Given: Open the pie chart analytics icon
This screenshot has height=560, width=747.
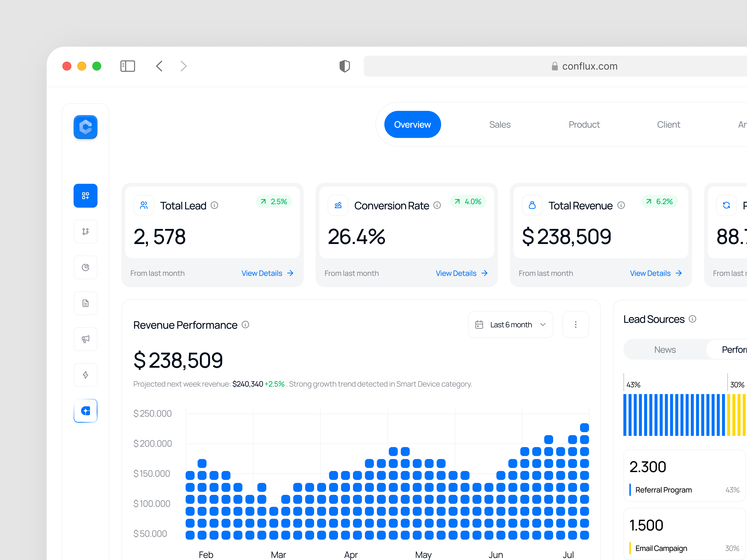Looking at the screenshot, I should (85, 267).
